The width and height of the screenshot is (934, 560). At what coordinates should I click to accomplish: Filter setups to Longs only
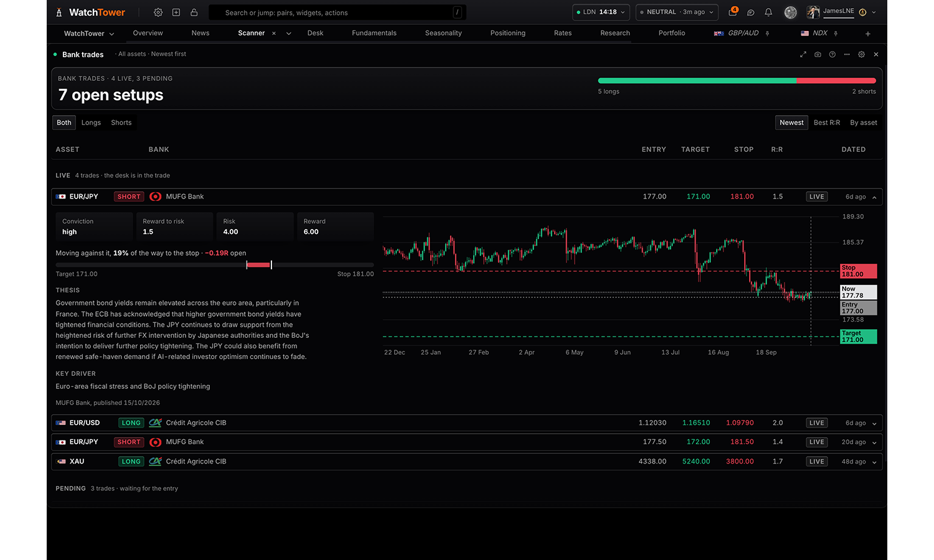coord(91,123)
